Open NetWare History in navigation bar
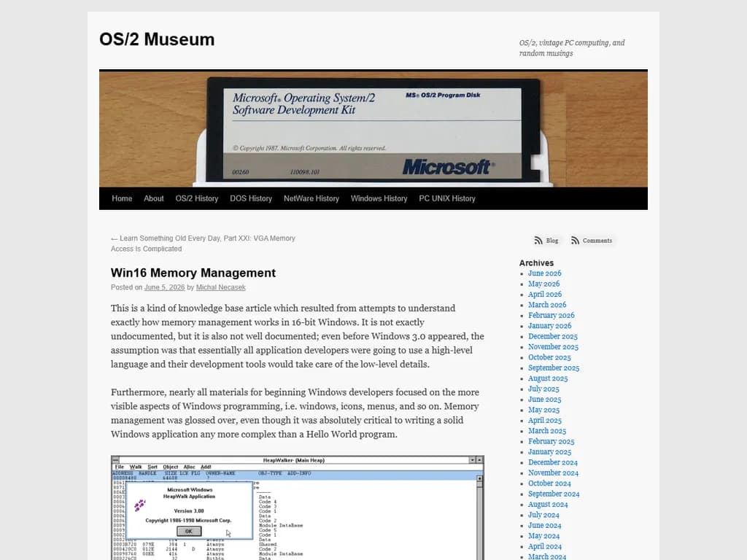Viewport: 747px width, 560px height. pos(311,198)
